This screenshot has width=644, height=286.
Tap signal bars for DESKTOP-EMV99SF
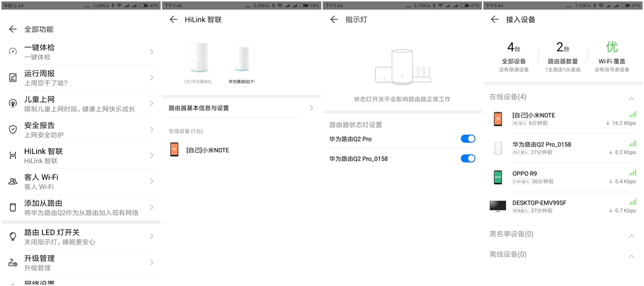[632, 202]
